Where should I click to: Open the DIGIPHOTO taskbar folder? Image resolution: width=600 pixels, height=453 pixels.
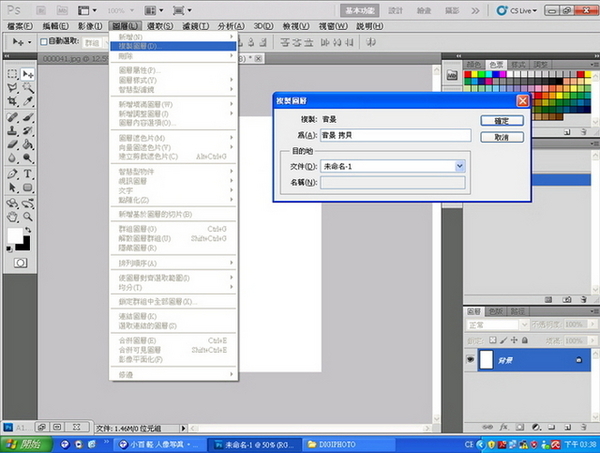(349, 445)
